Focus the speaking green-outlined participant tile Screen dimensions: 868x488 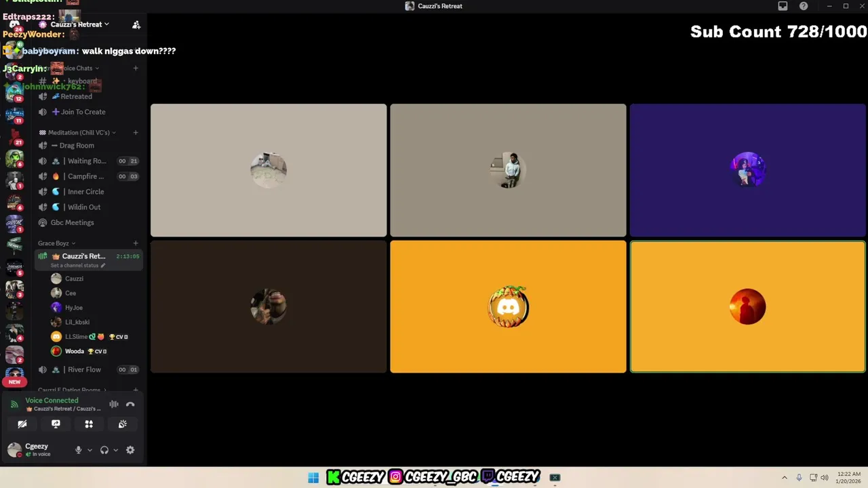click(x=747, y=307)
